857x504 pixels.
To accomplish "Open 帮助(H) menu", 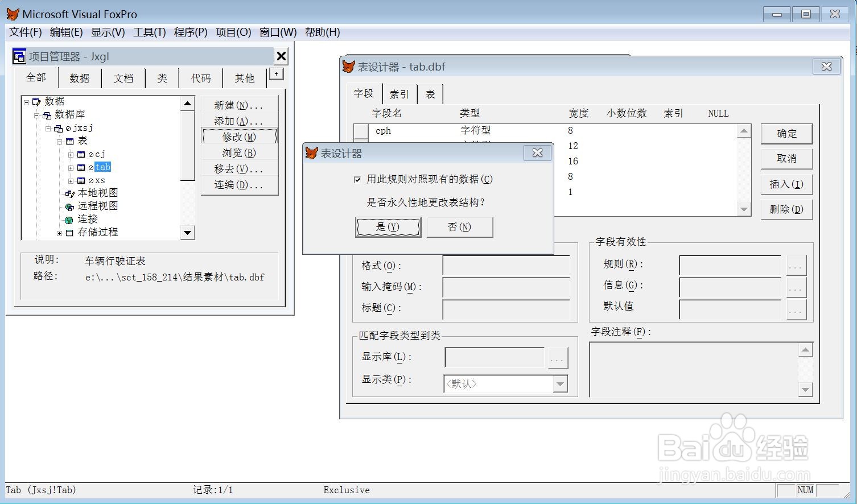I will click(323, 32).
